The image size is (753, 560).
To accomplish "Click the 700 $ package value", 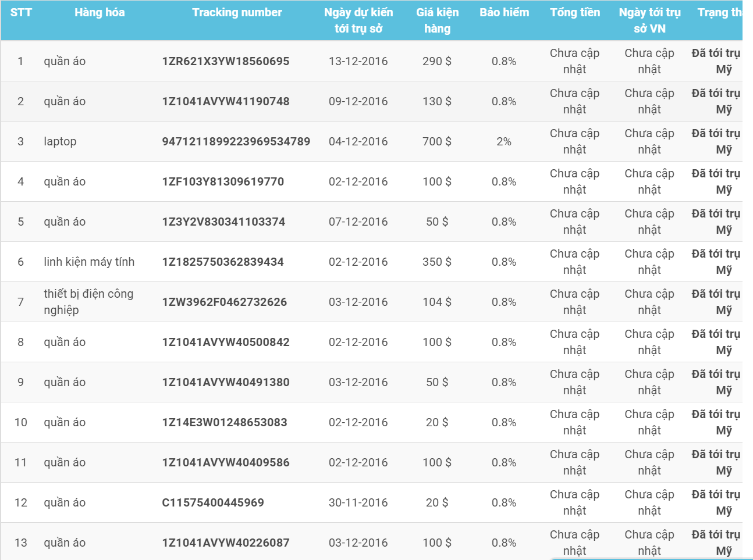I will (437, 141).
